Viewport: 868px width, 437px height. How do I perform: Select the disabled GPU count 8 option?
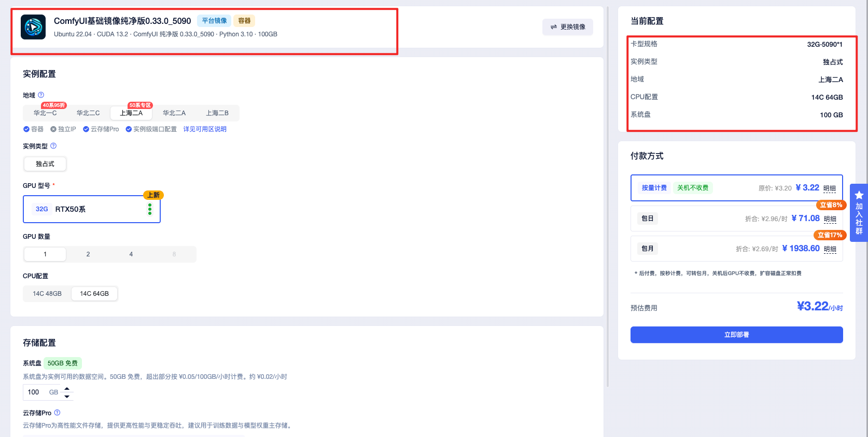point(174,254)
